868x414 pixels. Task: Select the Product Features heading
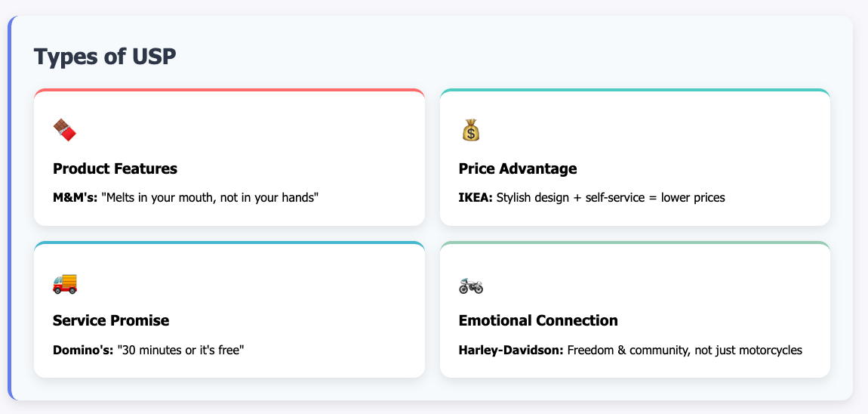tap(115, 168)
